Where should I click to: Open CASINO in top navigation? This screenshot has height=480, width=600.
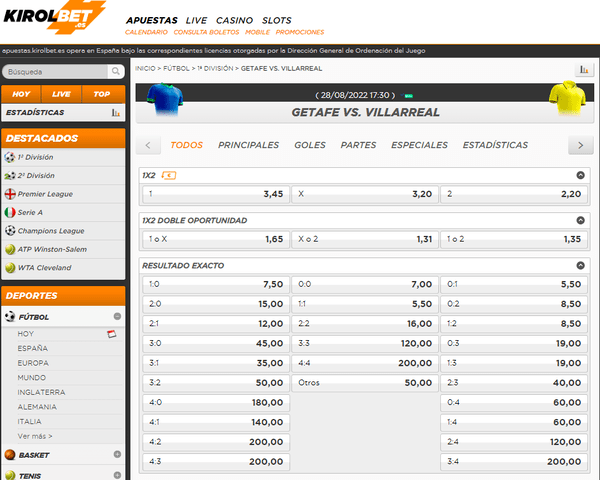pyautogui.click(x=234, y=20)
